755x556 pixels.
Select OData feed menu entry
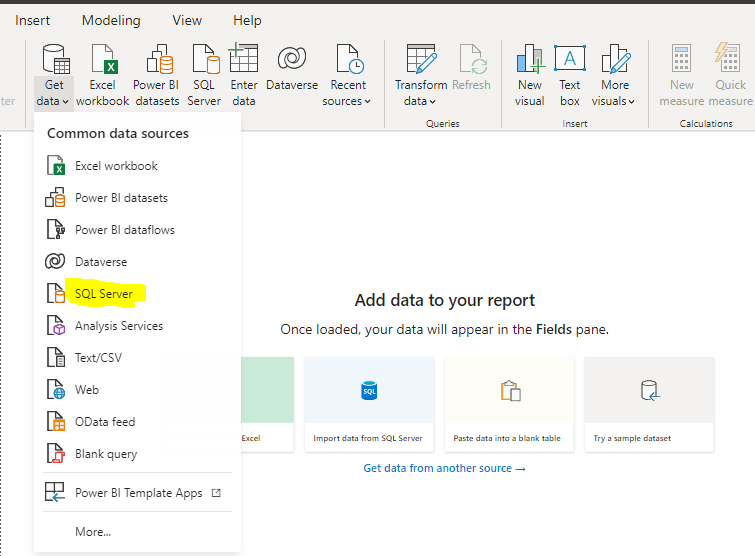tap(137, 422)
